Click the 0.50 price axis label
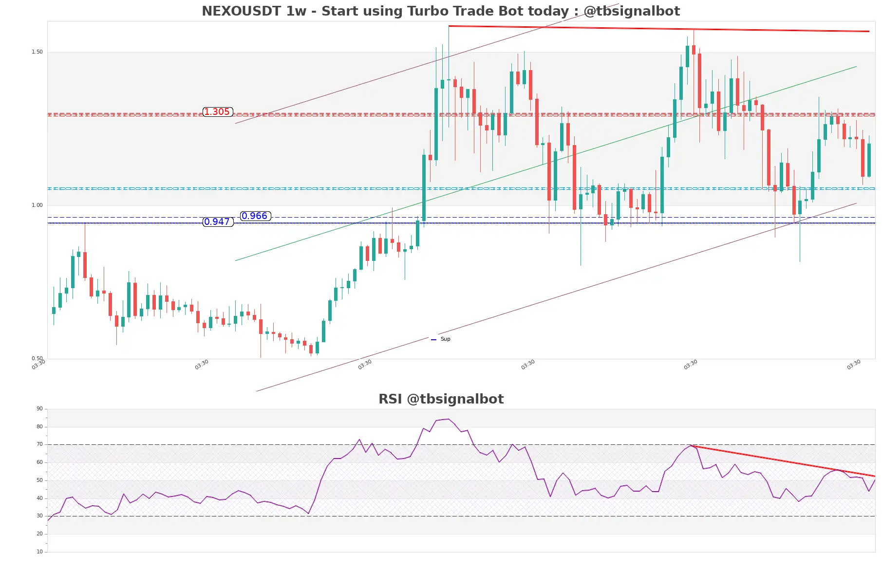This screenshot has height=588, width=882. pyautogui.click(x=37, y=359)
